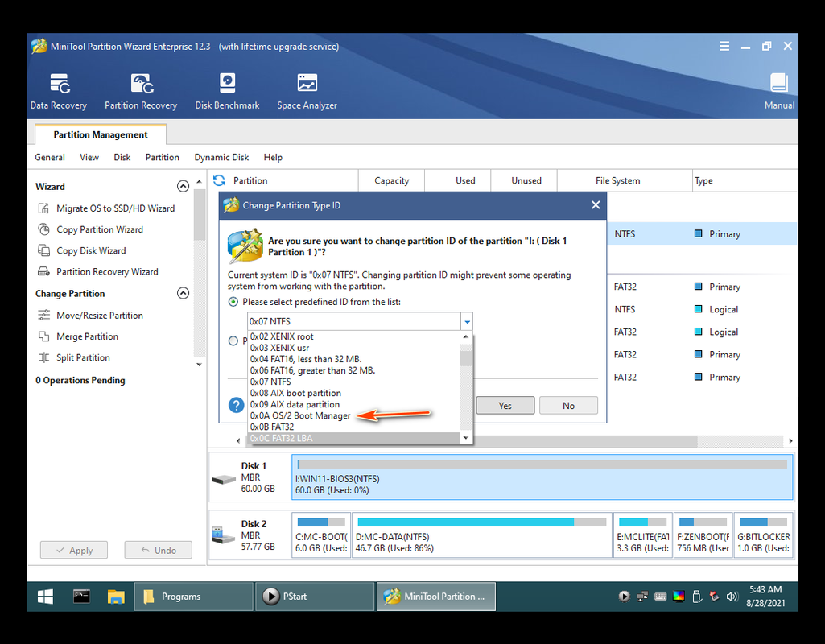The width and height of the screenshot is (825, 644).
Task: Click the help question mark icon in dialog
Action: click(237, 405)
